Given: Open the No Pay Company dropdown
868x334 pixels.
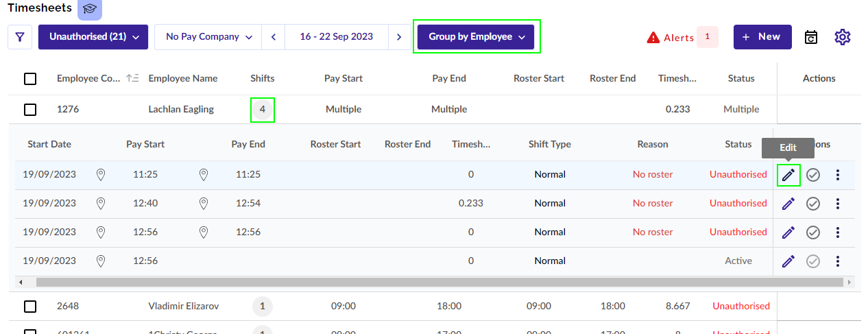Looking at the screenshot, I should click(x=209, y=37).
